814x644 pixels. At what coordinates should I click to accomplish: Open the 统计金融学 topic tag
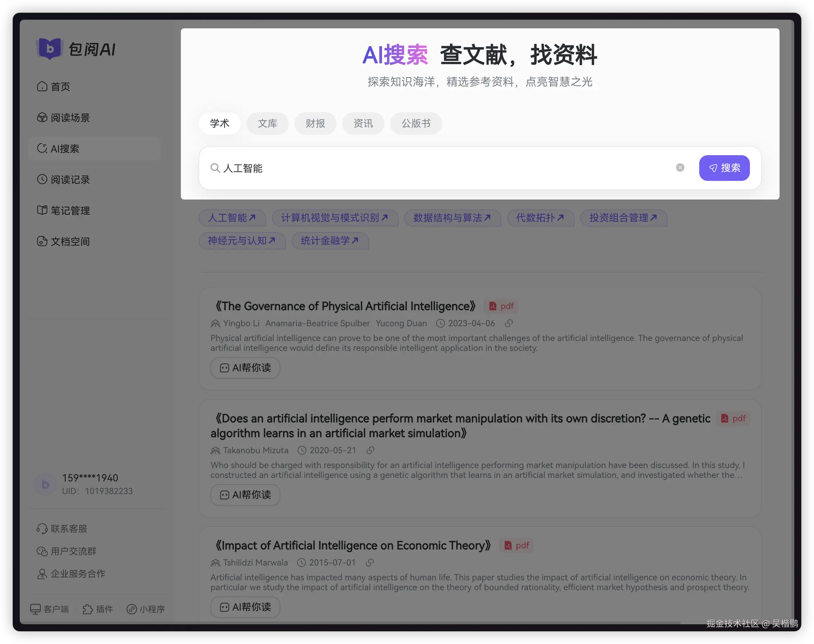coord(330,241)
